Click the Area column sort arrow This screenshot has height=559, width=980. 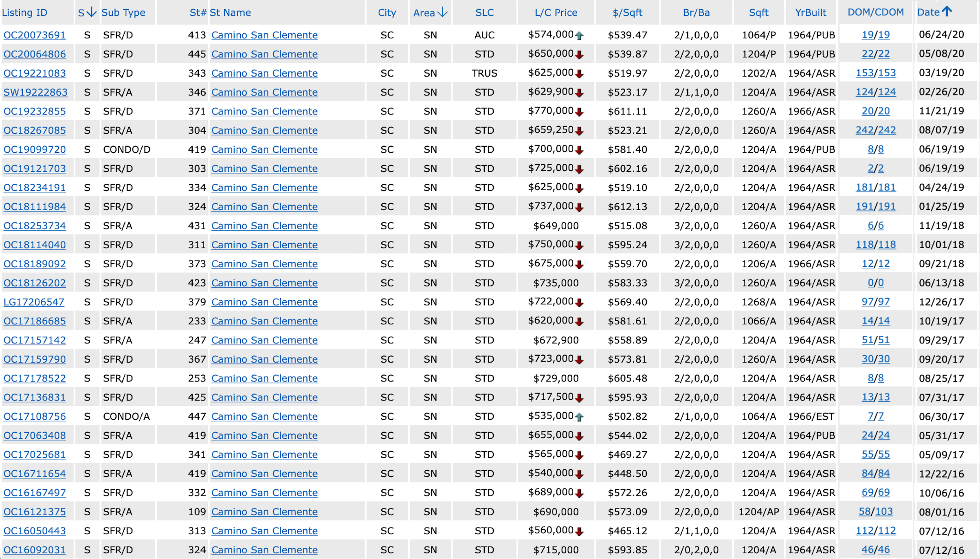[442, 12]
